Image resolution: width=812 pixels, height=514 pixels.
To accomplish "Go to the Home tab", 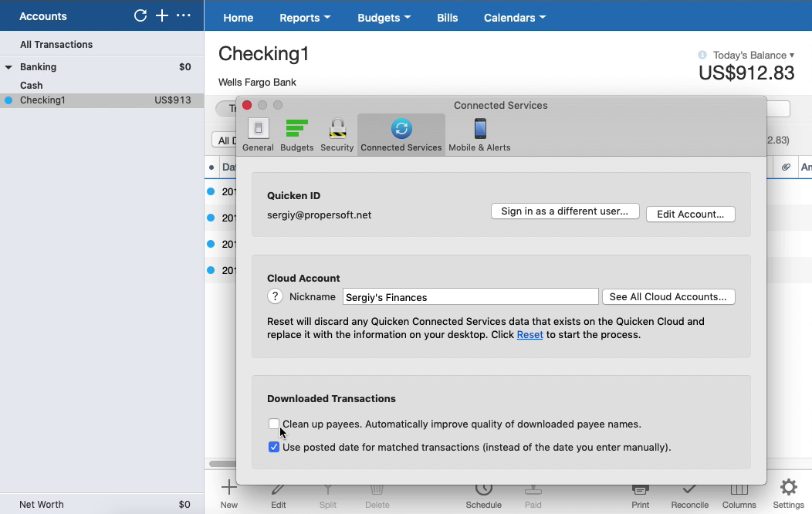I will coord(239,18).
